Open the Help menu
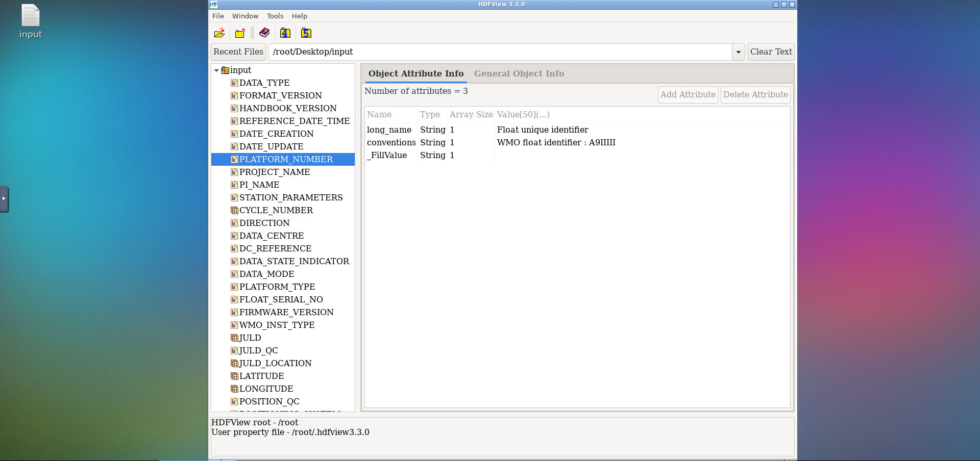 click(x=299, y=16)
